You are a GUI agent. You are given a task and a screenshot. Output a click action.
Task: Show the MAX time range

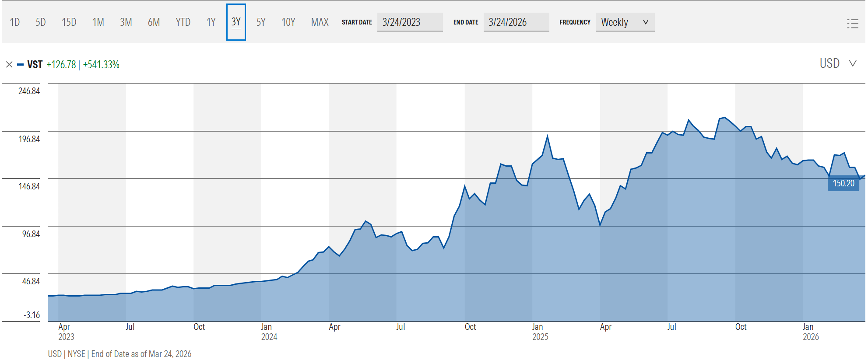click(320, 22)
